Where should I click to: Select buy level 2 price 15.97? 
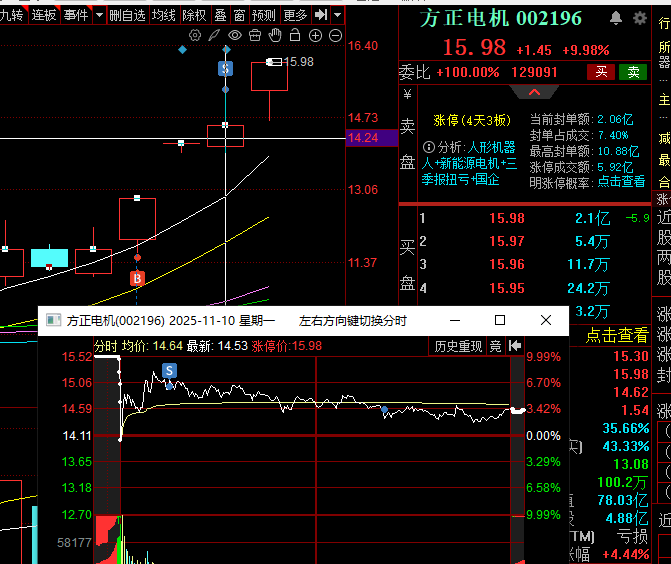[507, 241]
